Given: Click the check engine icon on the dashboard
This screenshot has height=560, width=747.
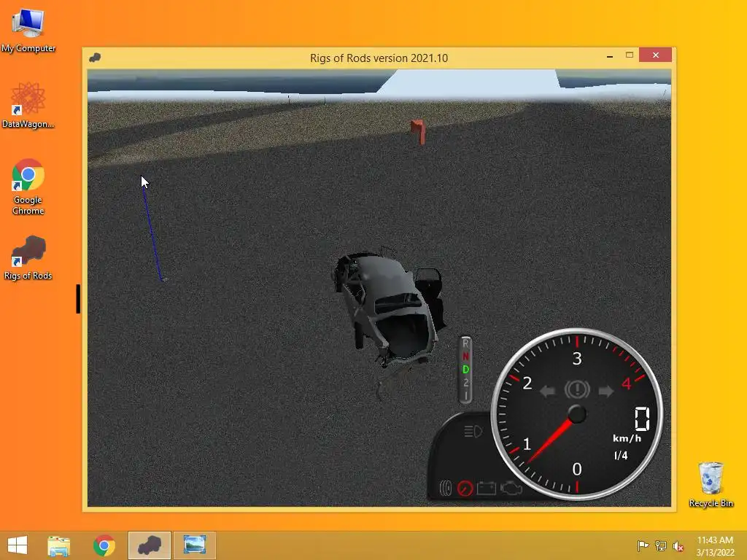Looking at the screenshot, I should click(511, 489).
